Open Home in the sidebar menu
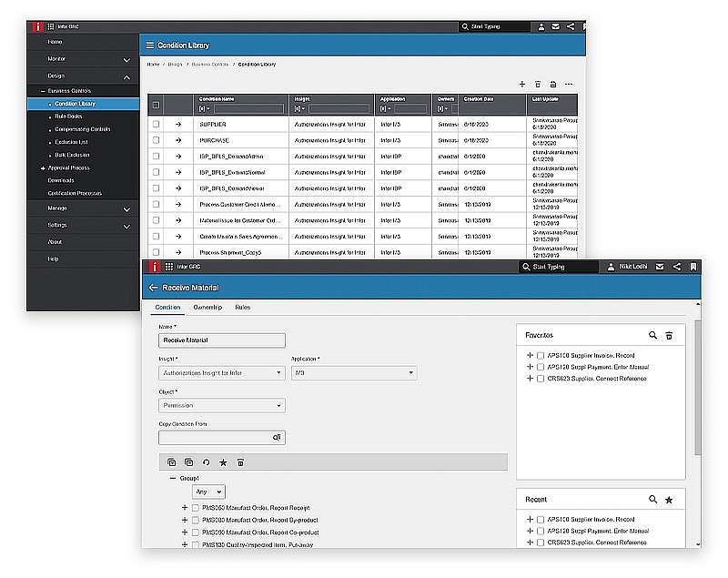Viewport: 728px width, 578px height. point(55,42)
